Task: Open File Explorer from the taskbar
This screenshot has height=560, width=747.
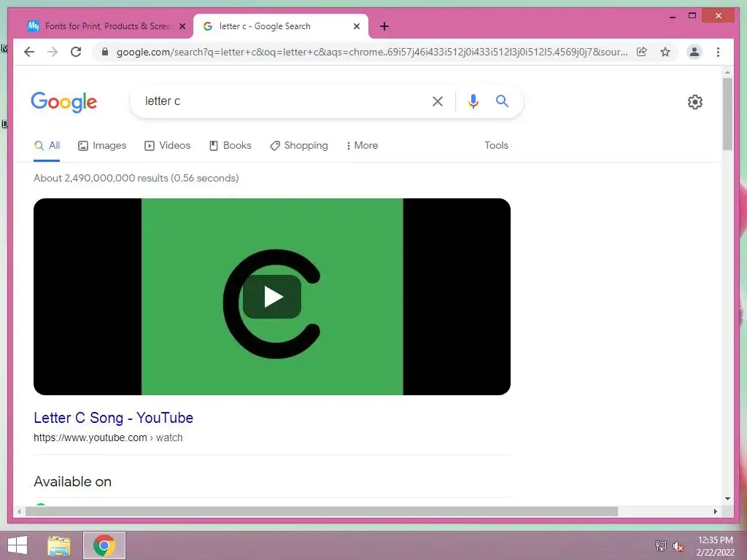Action: click(59, 545)
